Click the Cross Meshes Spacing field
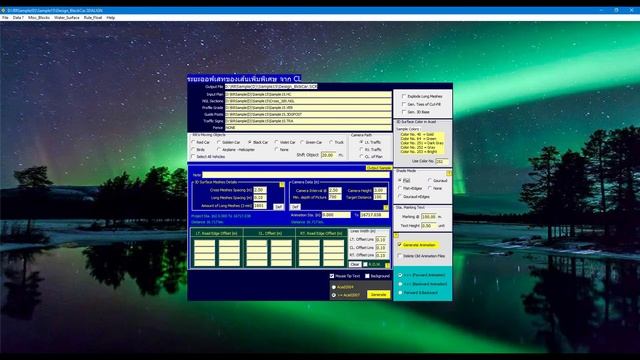640x360 pixels. click(260, 190)
